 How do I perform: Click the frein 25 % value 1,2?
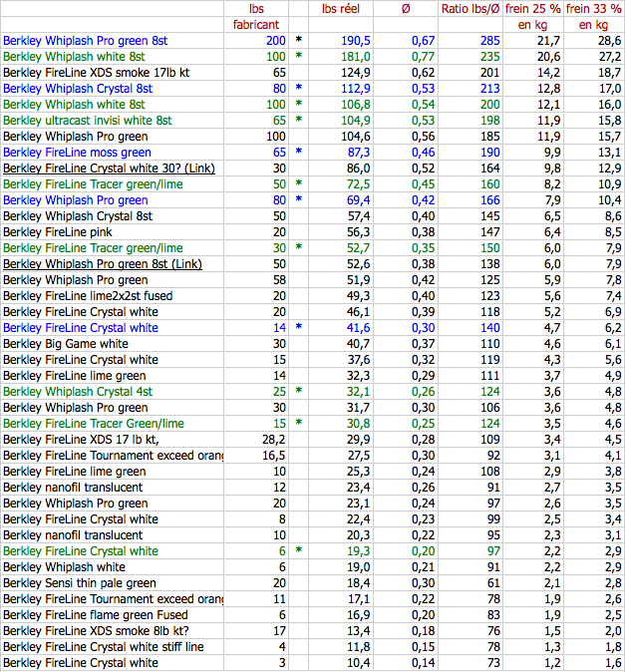(552, 663)
